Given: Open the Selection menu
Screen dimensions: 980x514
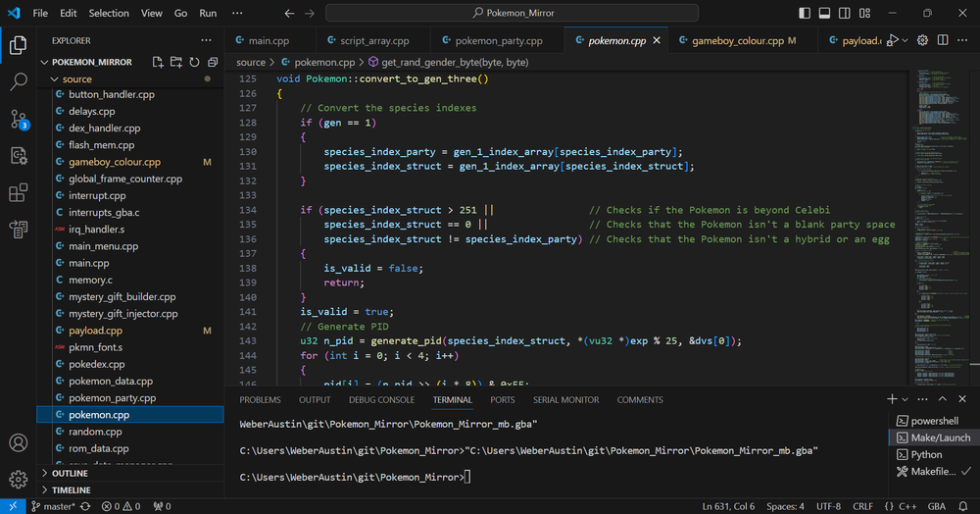Looking at the screenshot, I should (108, 14).
